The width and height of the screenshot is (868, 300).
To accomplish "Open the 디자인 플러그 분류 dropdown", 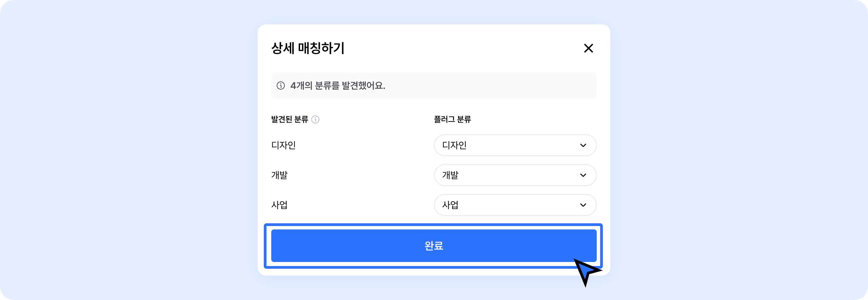I will click(x=515, y=145).
